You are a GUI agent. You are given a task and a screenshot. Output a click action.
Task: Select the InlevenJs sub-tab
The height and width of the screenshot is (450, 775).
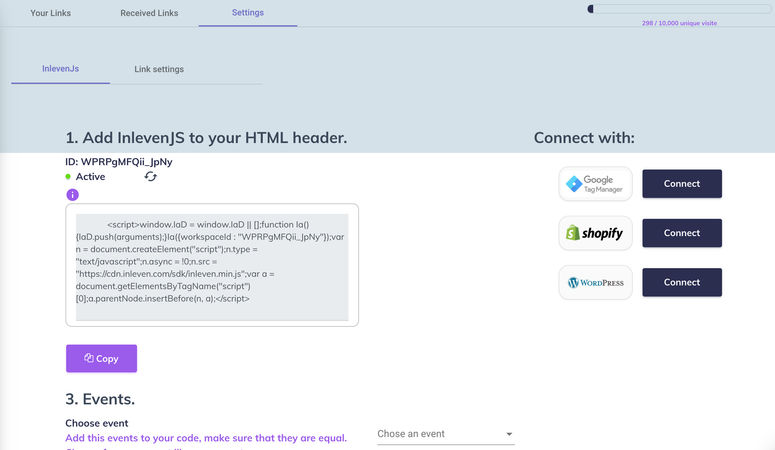(x=60, y=69)
